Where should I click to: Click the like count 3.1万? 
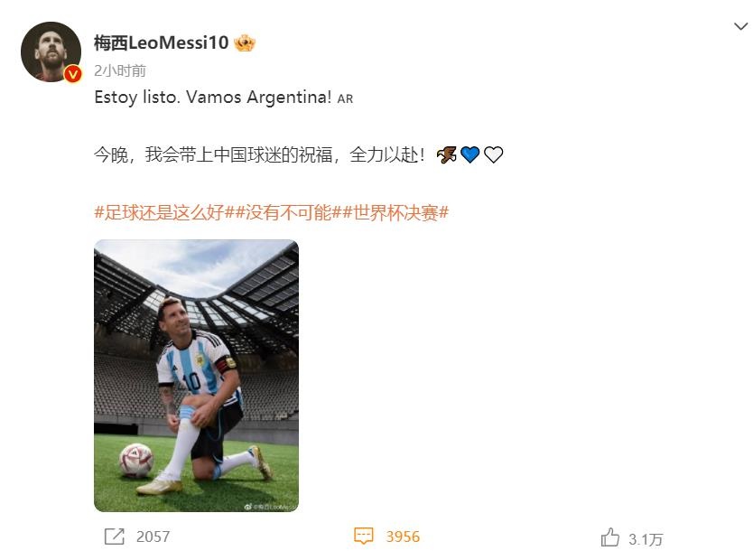(646, 540)
